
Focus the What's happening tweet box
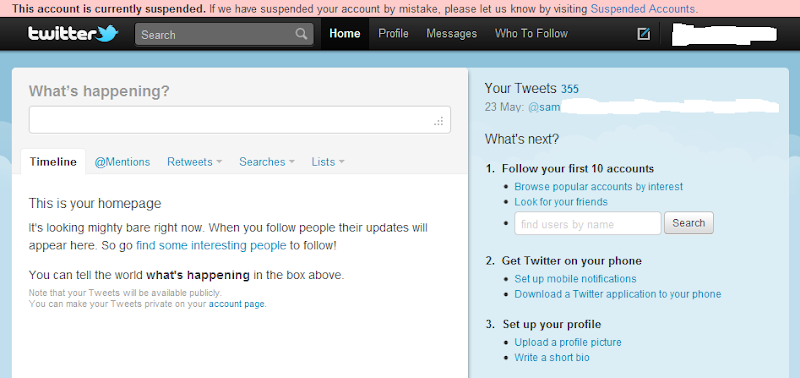(x=240, y=120)
